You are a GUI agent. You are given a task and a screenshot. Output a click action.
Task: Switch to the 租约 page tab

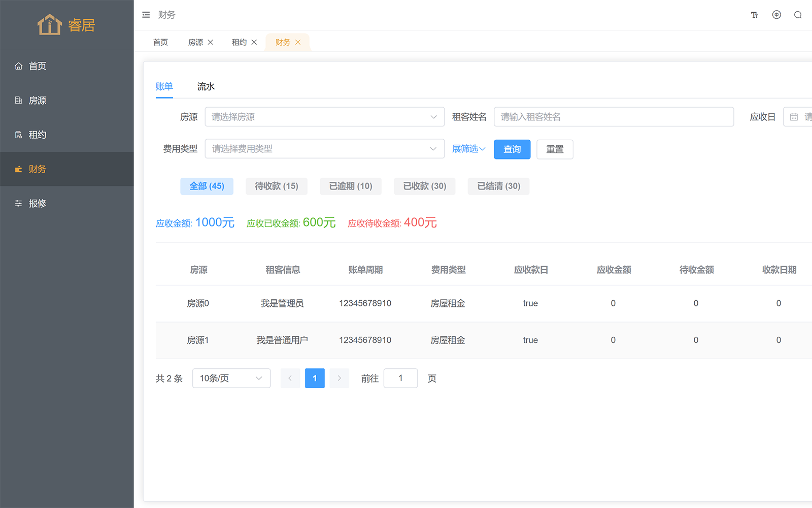[239, 42]
